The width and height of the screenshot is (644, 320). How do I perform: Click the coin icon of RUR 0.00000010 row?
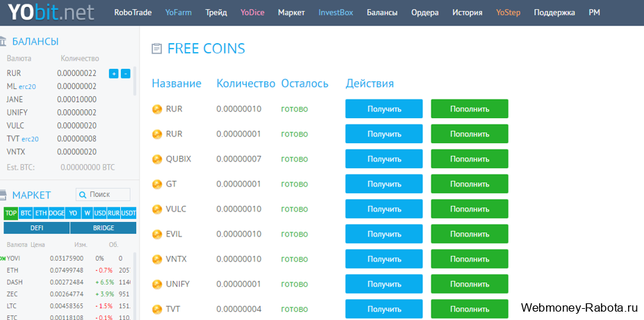pyautogui.click(x=157, y=109)
